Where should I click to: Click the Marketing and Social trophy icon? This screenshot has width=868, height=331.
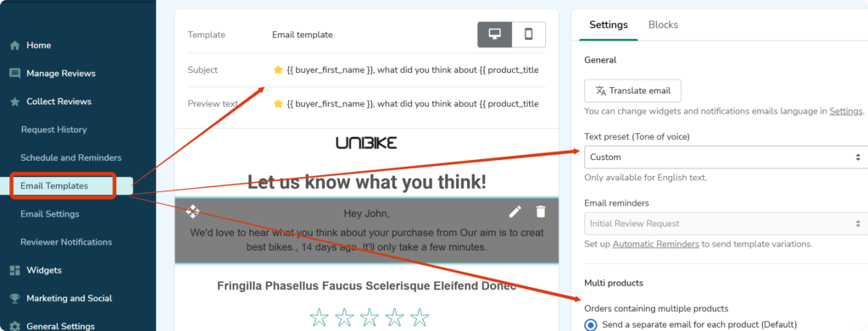pos(15,298)
